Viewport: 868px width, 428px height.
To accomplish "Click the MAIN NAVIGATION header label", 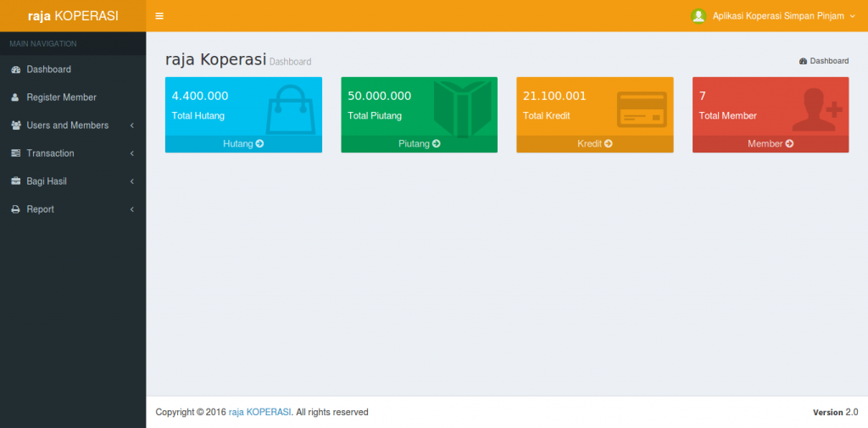I will [x=43, y=44].
